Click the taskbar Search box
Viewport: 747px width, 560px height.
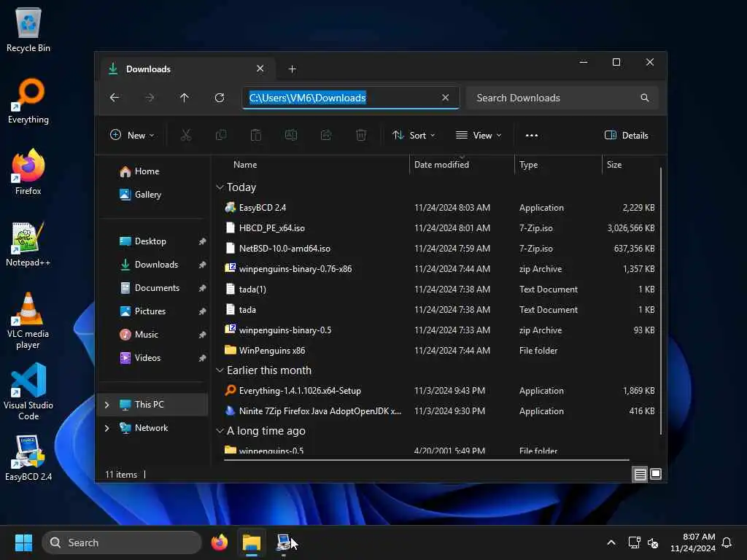122,542
